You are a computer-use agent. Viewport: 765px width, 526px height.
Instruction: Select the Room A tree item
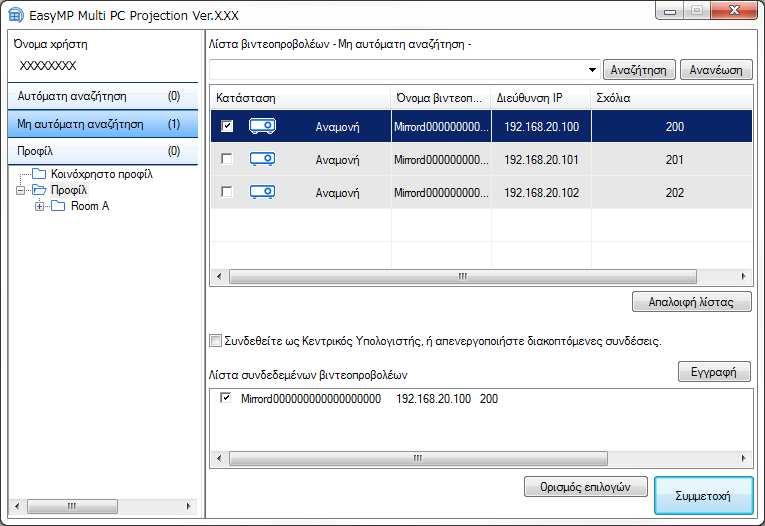(90, 206)
